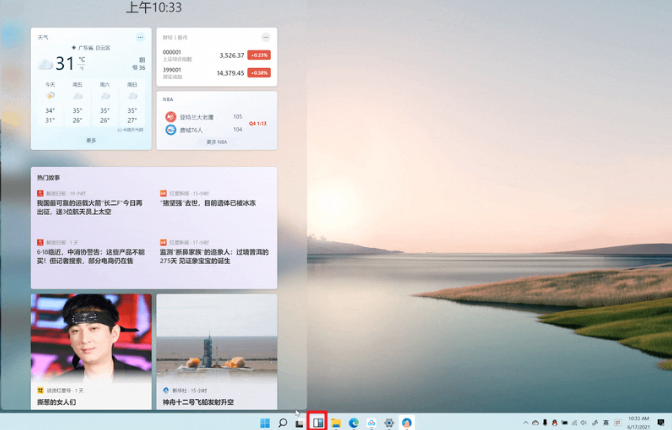Image resolution: width=672 pixels, height=430 pixels.
Task: Open Settings gear on the taskbar
Action: tap(389, 423)
